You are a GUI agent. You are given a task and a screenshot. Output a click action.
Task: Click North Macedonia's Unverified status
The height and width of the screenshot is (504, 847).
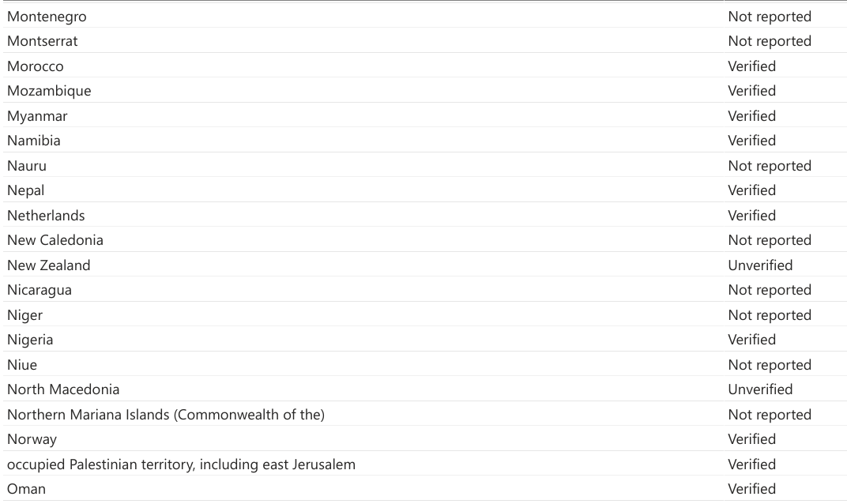(759, 389)
